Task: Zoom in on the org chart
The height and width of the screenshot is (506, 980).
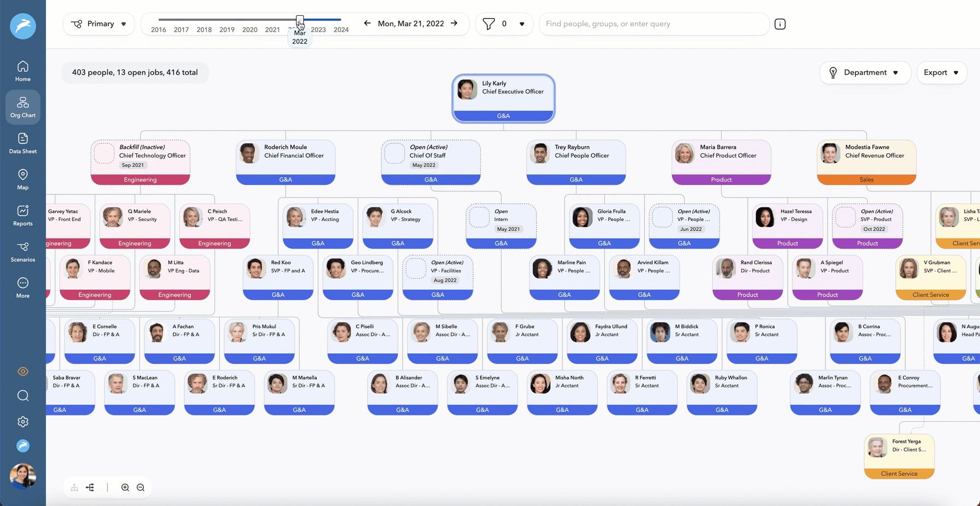Action: 125,487
